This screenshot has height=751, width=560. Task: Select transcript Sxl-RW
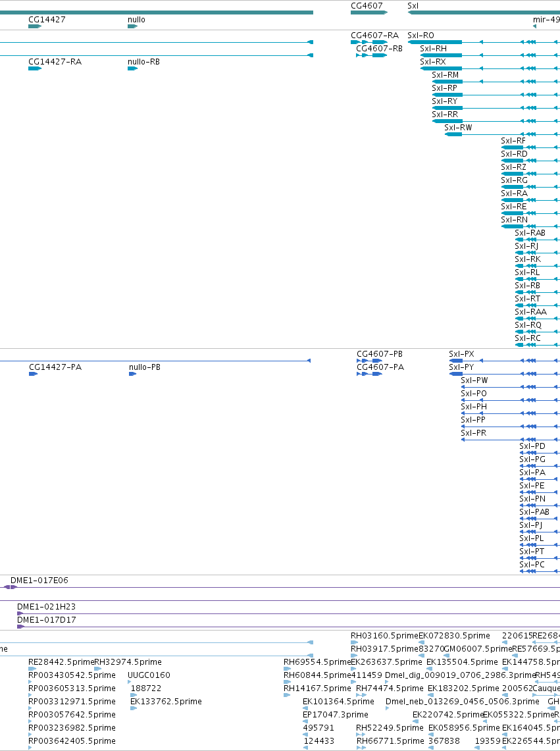[x=458, y=128]
